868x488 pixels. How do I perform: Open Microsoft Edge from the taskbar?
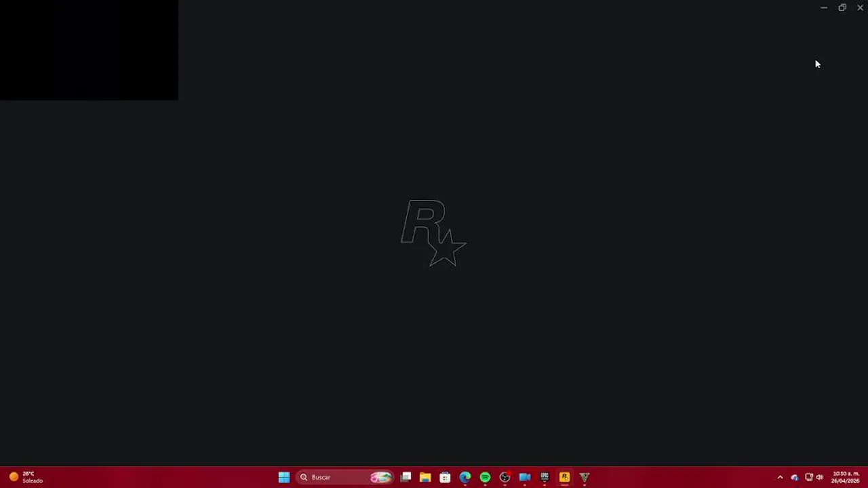465,477
